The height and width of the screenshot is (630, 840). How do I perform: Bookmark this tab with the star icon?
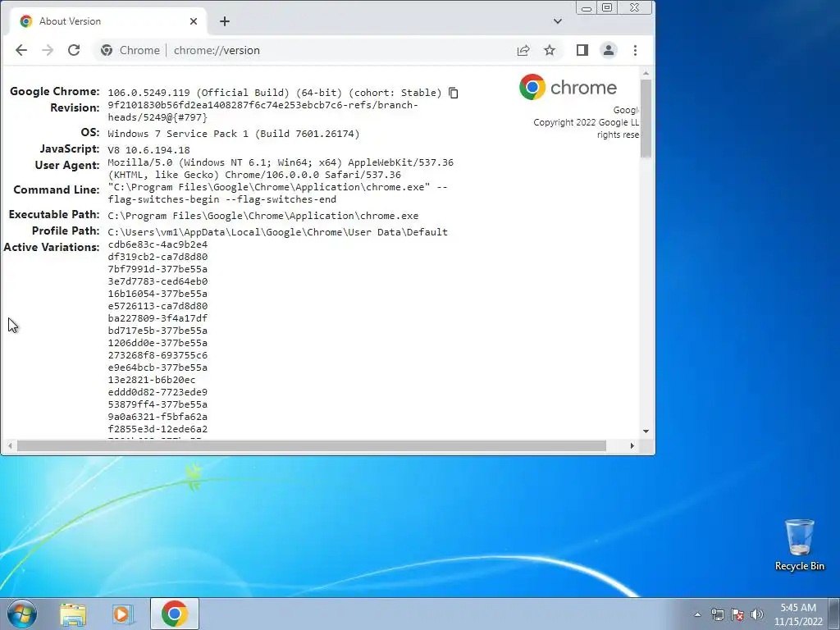pos(550,50)
